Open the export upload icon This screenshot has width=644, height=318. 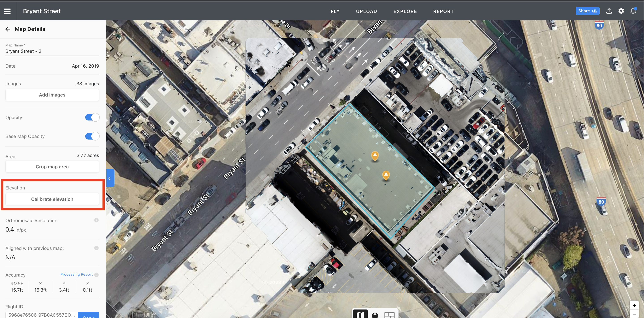tap(609, 11)
